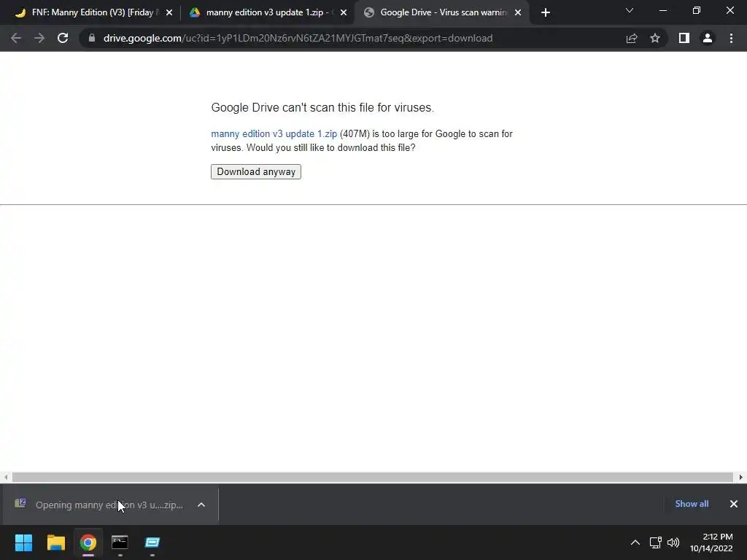The width and height of the screenshot is (747, 560).
Task: Switch to the FNF: Manny Edition (V3) tab
Action: (x=91, y=12)
